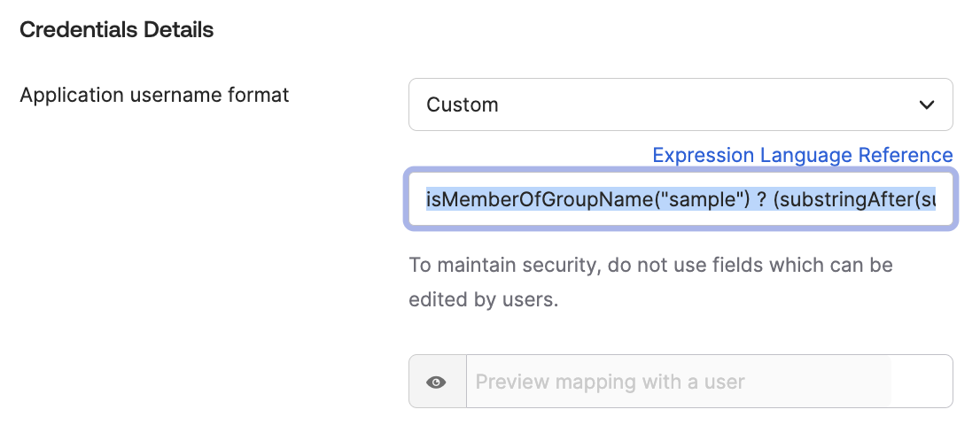Click the eye preview icon
Screen dimensions: 980x425
[x=436, y=382]
